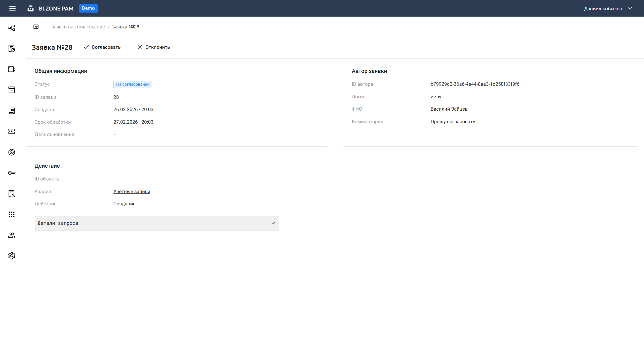Open the ticket star sidebar icon
Screen dimensions: 644x362
tap(12, 131)
